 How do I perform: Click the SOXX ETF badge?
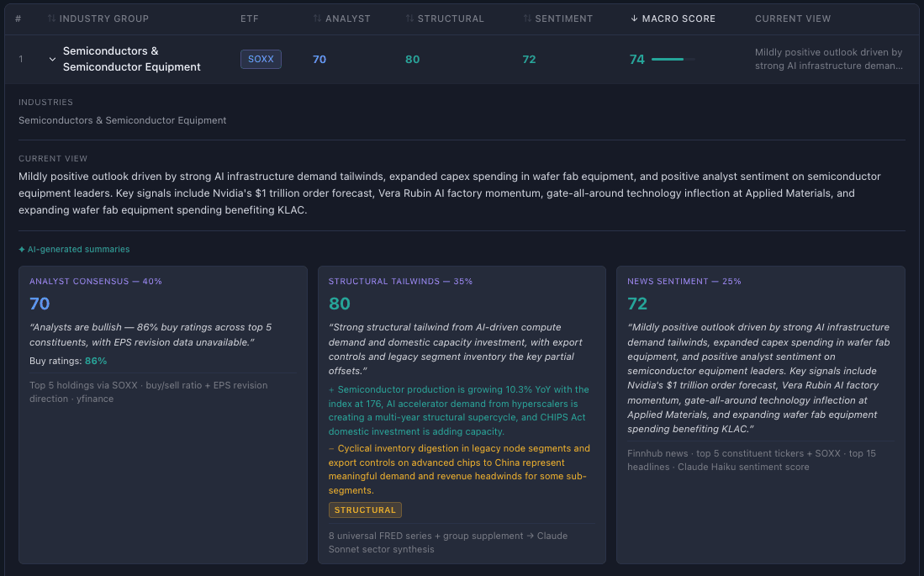261,59
